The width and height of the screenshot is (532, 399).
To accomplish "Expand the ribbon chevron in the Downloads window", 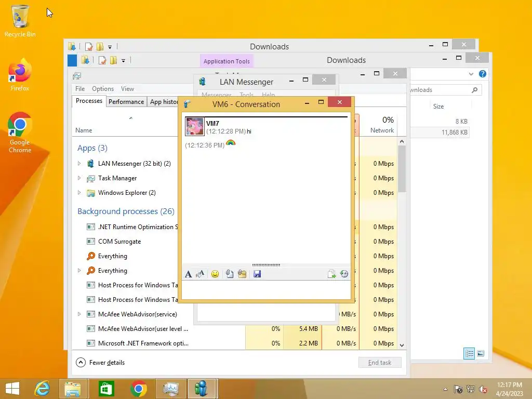I will 471,74.
